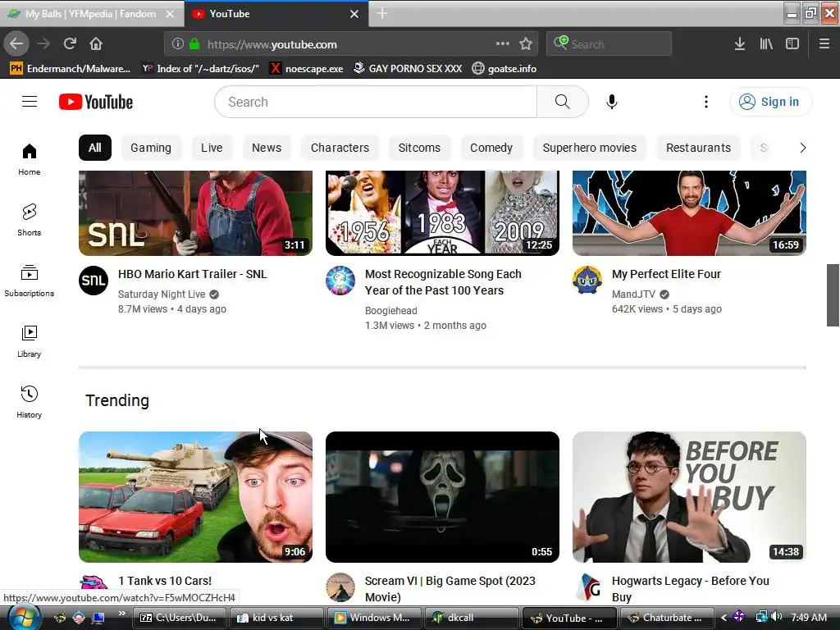The image size is (840, 630).
Task: Click the YouTube logo
Action: [x=96, y=102]
